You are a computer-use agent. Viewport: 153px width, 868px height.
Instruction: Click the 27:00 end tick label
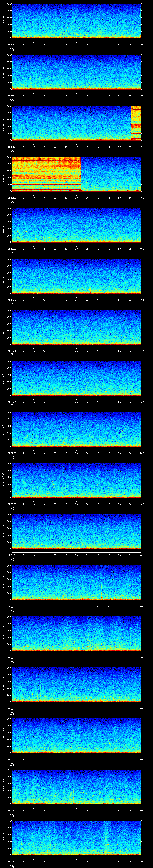point(141,657)
